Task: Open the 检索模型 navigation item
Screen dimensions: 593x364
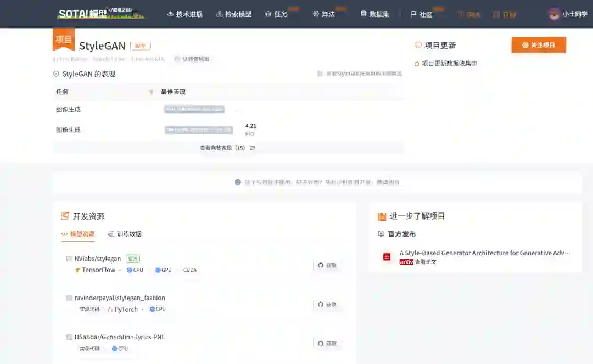Action: (x=234, y=14)
